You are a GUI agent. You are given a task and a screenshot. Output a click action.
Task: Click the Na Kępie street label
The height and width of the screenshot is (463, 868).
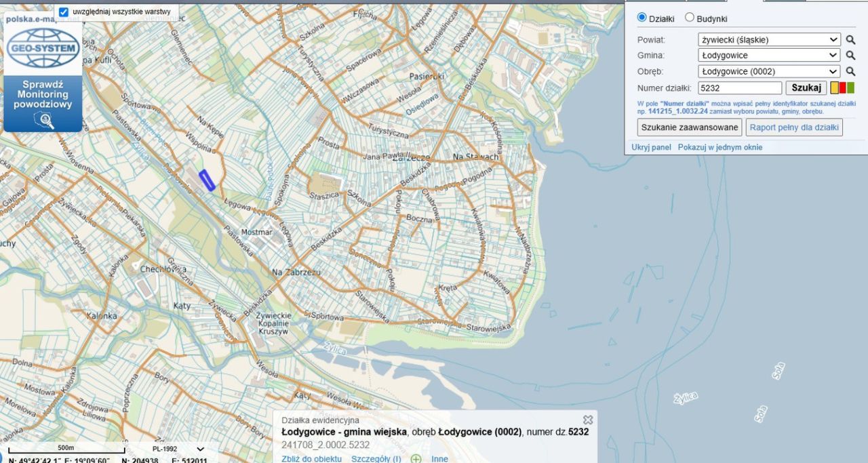pos(210,127)
